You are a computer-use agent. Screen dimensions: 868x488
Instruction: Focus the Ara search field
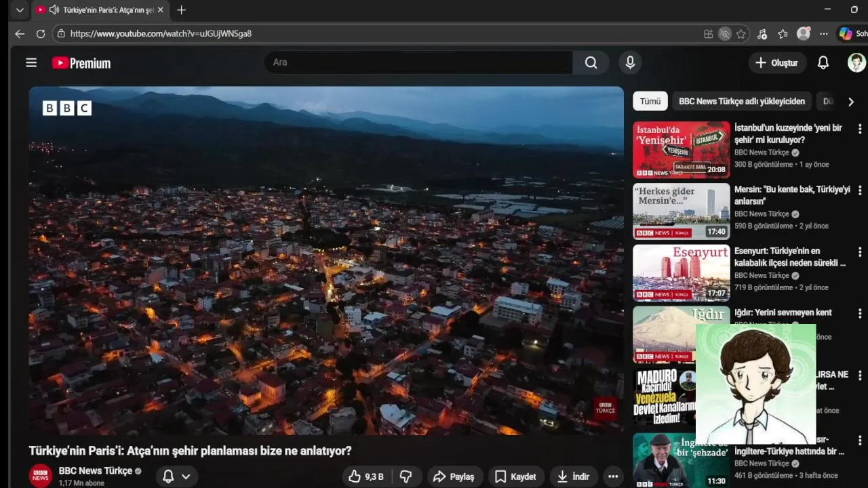[418, 62]
